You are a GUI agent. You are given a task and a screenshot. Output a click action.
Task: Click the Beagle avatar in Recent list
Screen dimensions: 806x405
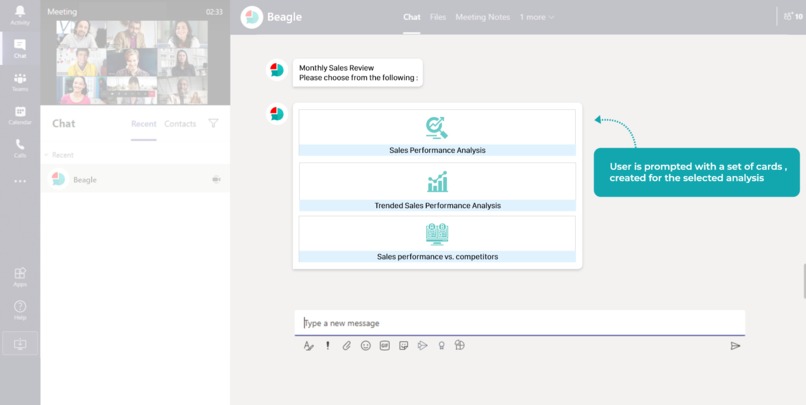click(x=59, y=179)
